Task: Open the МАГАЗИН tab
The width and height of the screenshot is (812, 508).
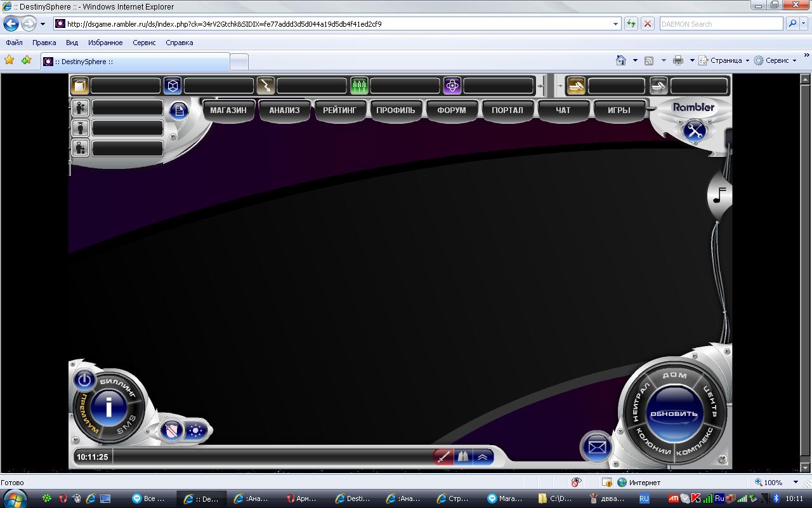Action: (228, 110)
